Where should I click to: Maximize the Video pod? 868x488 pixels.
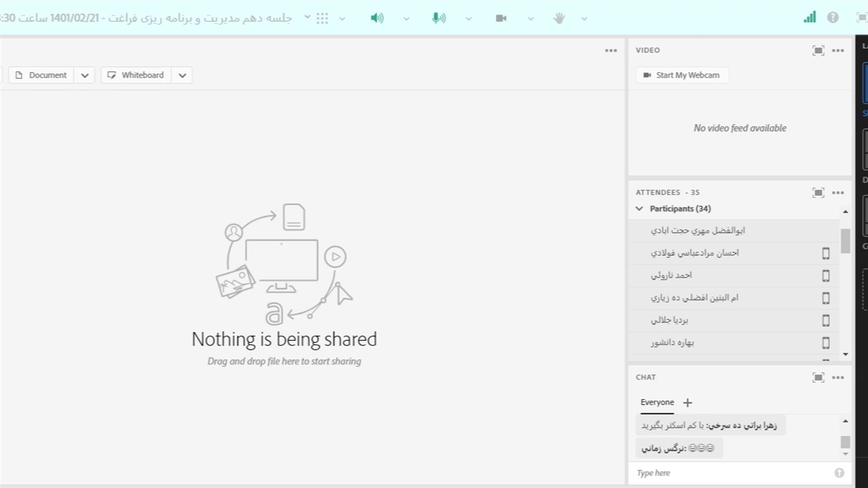coord(818,50)
